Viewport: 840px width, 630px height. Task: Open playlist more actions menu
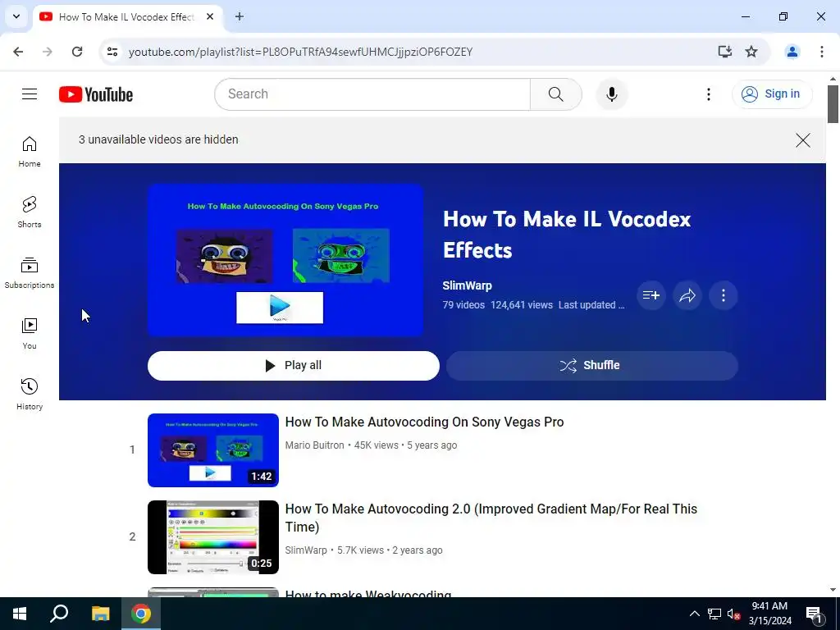pos(724,295)
